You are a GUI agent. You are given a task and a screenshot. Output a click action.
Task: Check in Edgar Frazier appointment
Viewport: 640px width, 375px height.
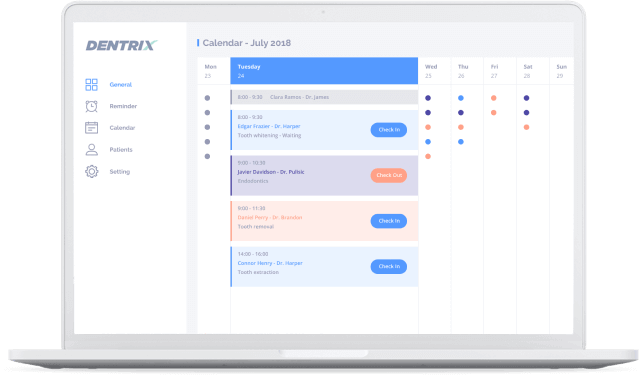click(389, 130)
